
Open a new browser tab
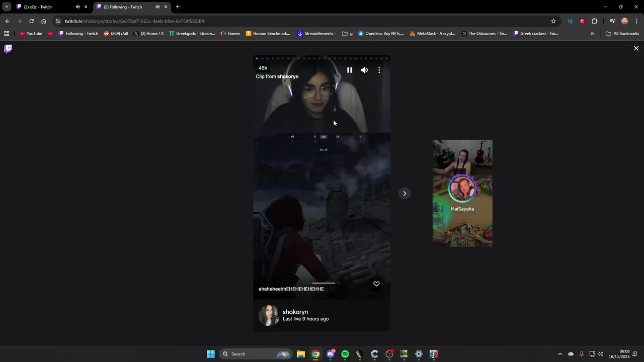(x=178, y=7)
